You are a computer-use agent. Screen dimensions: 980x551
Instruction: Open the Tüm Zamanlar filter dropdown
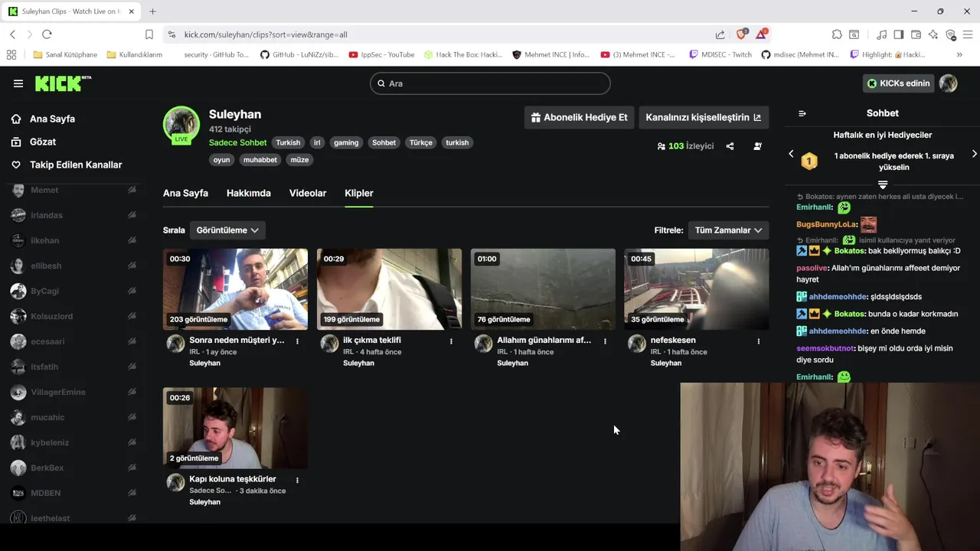[727, 230]
